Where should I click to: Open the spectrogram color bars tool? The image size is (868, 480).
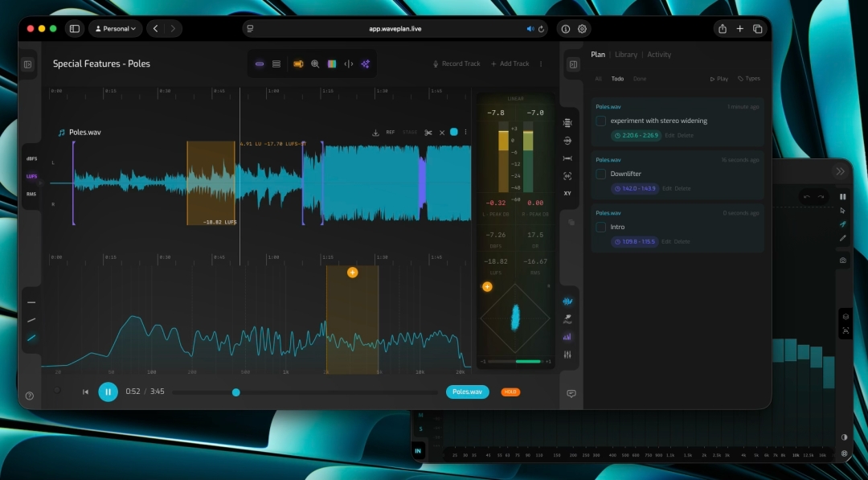(332, 64)
